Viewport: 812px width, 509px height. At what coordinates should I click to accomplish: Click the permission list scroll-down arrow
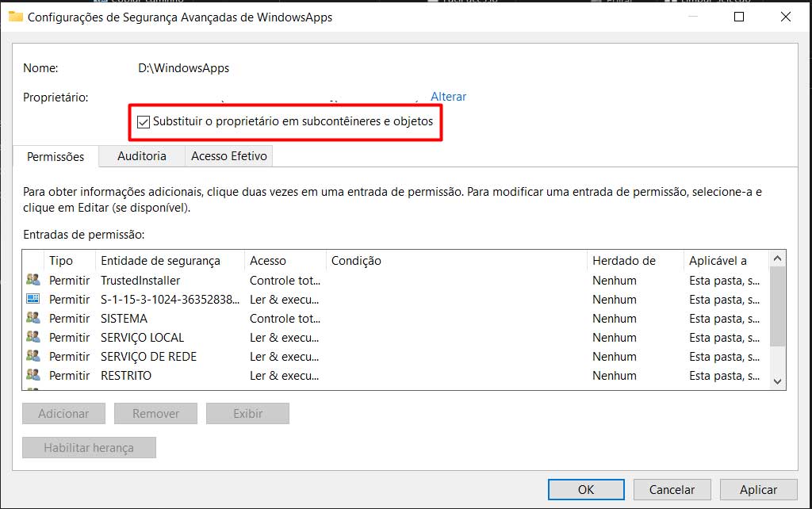[777, 381]
